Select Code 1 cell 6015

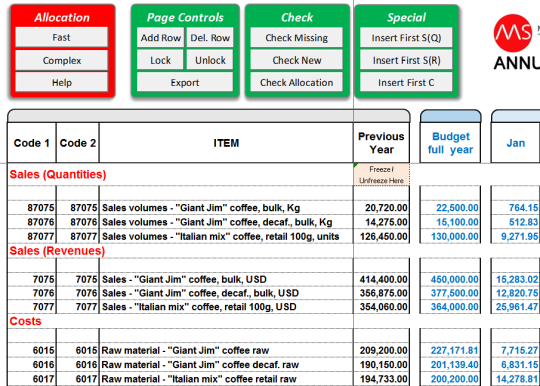[x=32, y=350]
